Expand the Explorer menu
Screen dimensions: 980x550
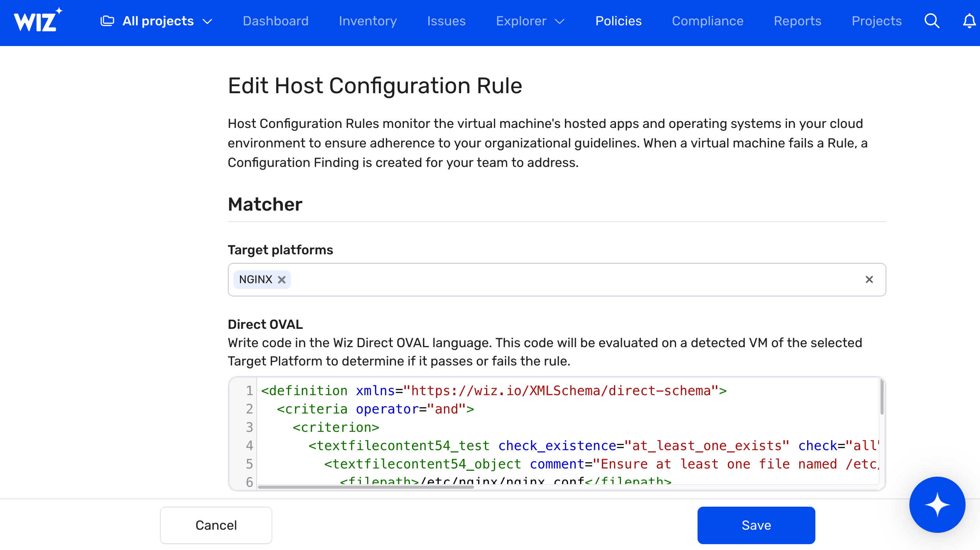click(x=530, y=21)
